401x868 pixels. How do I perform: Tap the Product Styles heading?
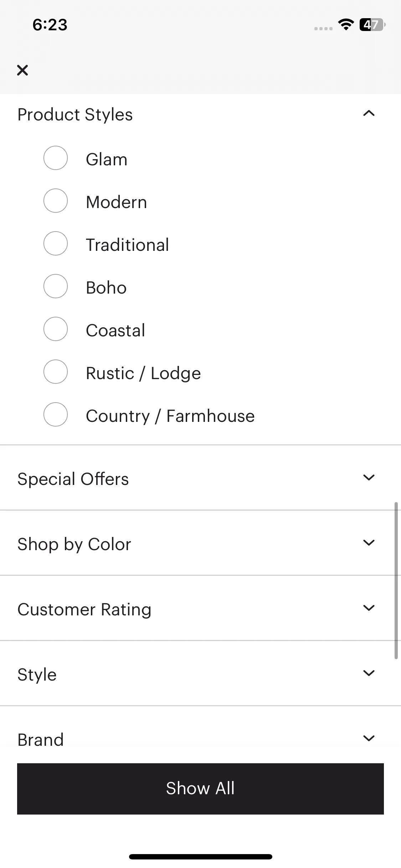[75, 115]
